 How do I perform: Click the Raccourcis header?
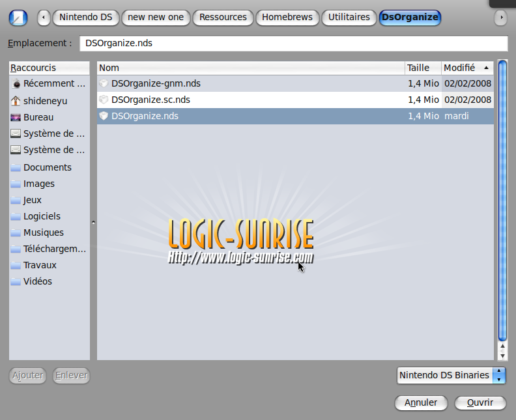point(50,68)
